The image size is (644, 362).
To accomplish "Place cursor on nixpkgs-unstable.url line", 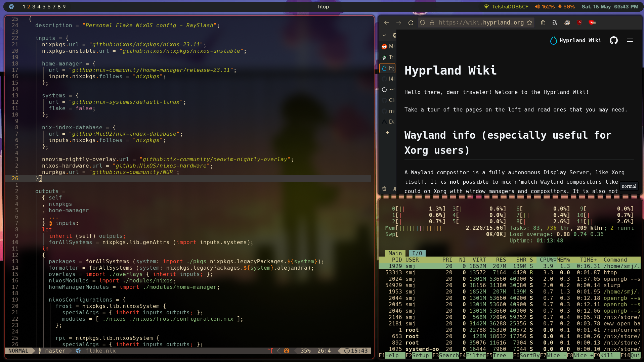I will click(x=144, y=51).
